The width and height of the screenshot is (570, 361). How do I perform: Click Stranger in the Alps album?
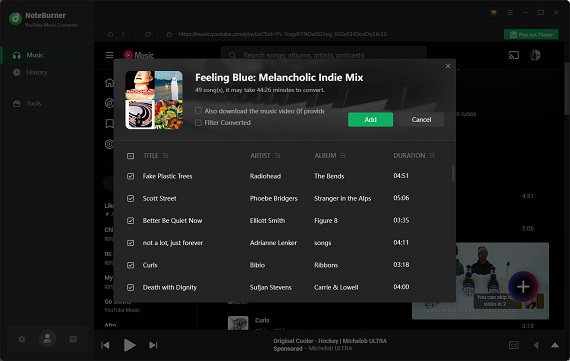(x=342, y=198)
